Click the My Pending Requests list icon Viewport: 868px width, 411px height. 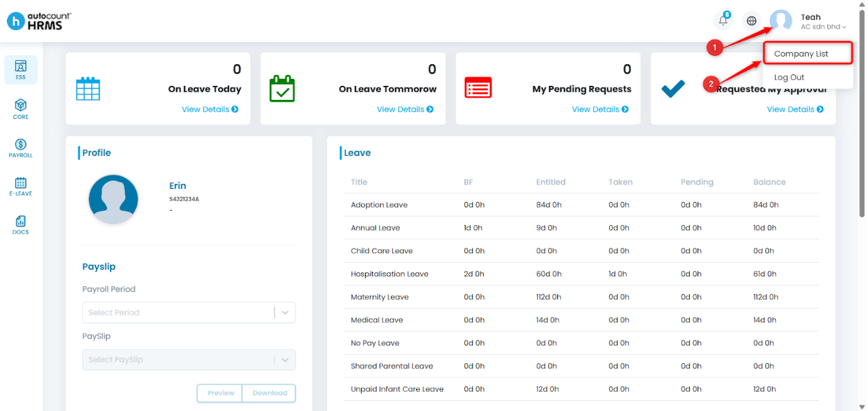(478, 88)
